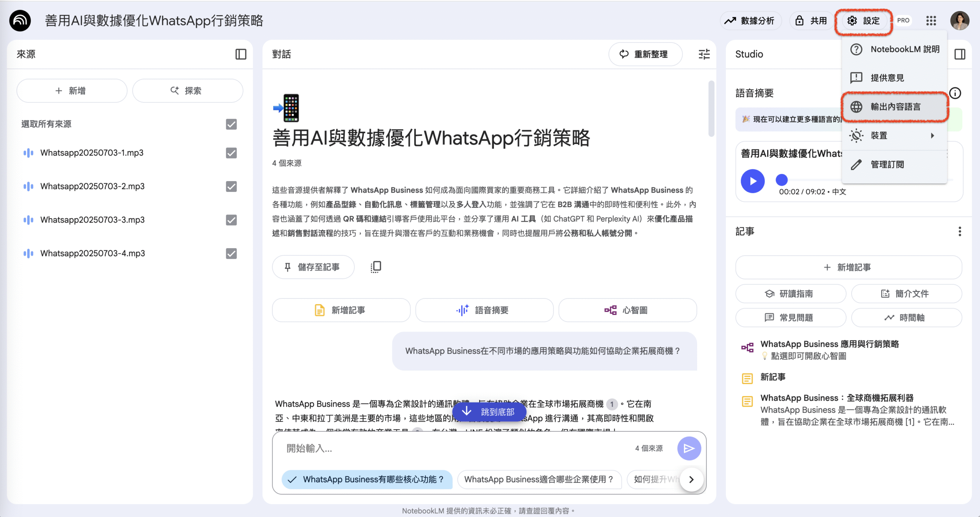Collapse the Studio panel icon
The image size is (980, 517).
click(x=960, y=54)
